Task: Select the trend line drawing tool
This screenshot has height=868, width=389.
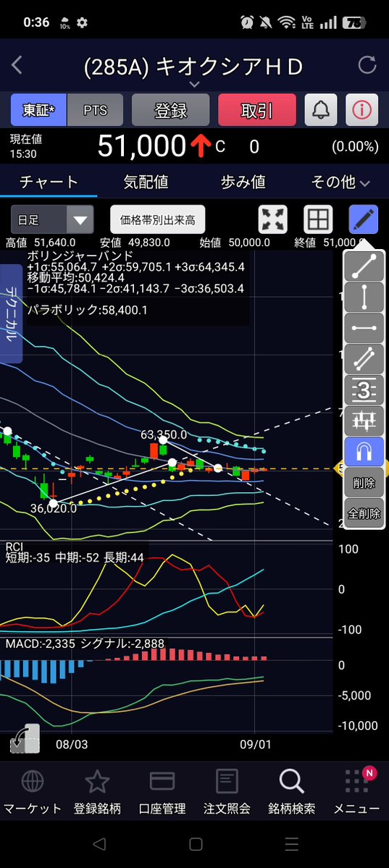Action: pos(364,266)
